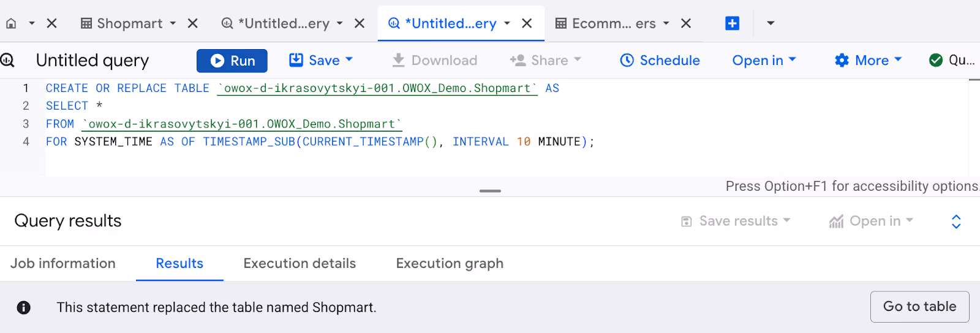Close the home tab
The height and width of the screenshot is (333, 980).
pos(52,23)
